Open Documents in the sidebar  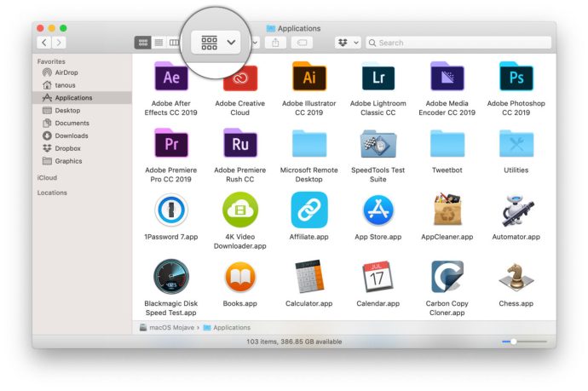(82, 123)
